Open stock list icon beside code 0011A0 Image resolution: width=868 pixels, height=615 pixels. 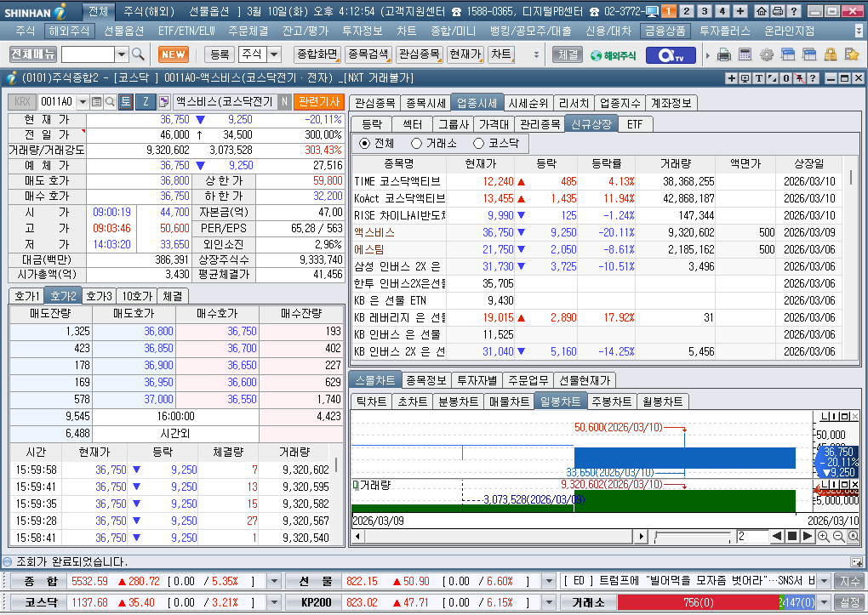pos(96,102)
